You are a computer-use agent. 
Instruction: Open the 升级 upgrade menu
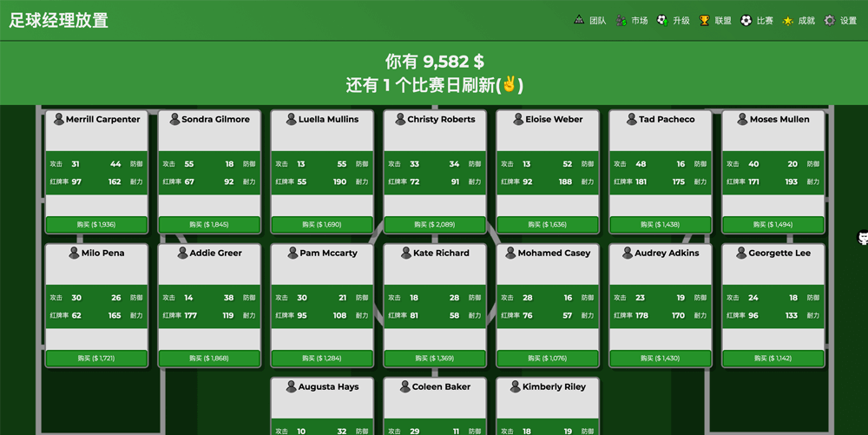click(x=674, y=21)
